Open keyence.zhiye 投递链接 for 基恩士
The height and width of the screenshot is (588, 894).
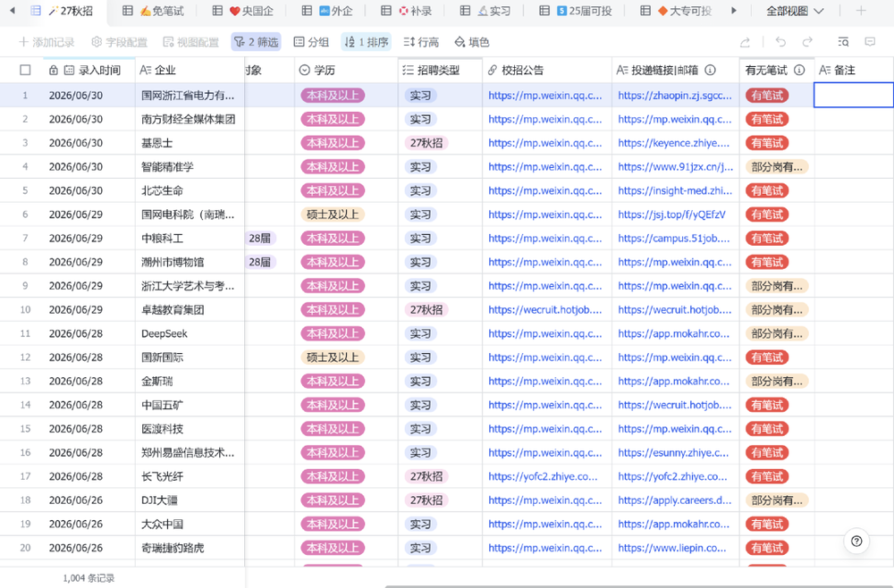673,143
